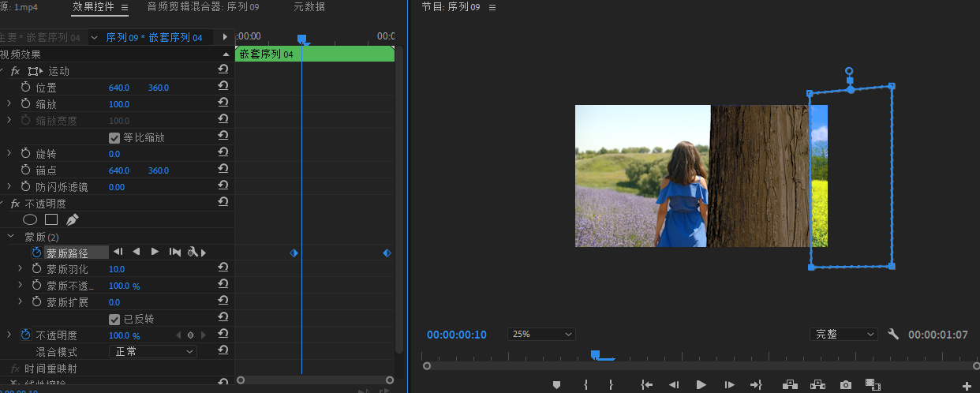
Task: Toggle animation stopwatch for 防闪烁滤镜
Action: 25,187
